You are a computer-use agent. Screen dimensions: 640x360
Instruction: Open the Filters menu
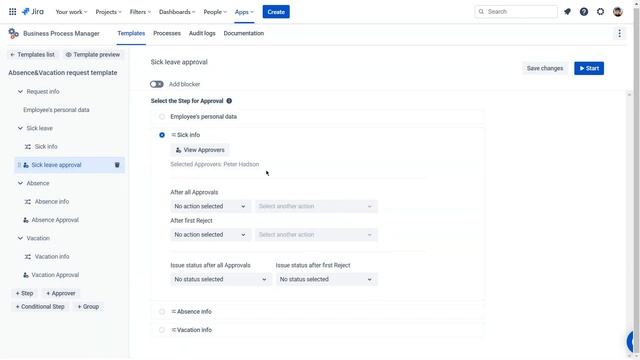tap(140, 12)
